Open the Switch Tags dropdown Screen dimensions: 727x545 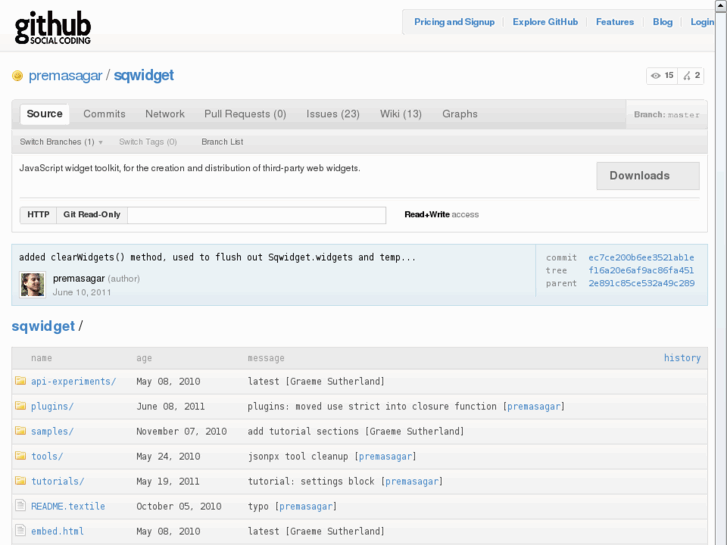click(x=147, y=142)
